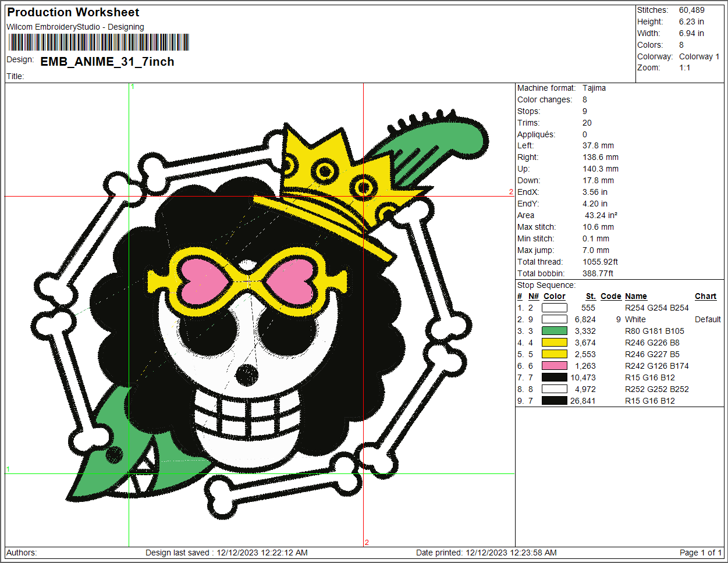Screen dimensions: 728x563
Task: Select the black swatch for stop 9
Action: point(554,401)
